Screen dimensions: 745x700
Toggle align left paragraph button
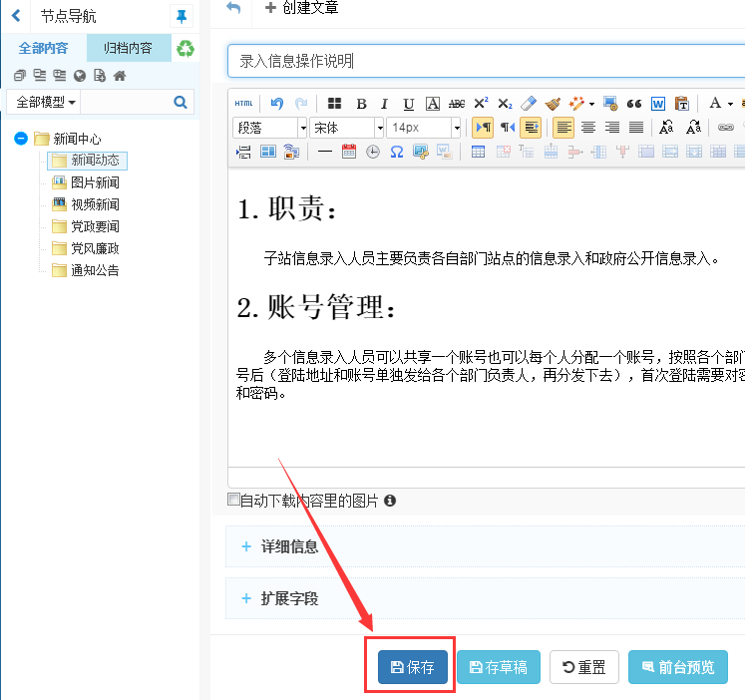tap(564, 128)
